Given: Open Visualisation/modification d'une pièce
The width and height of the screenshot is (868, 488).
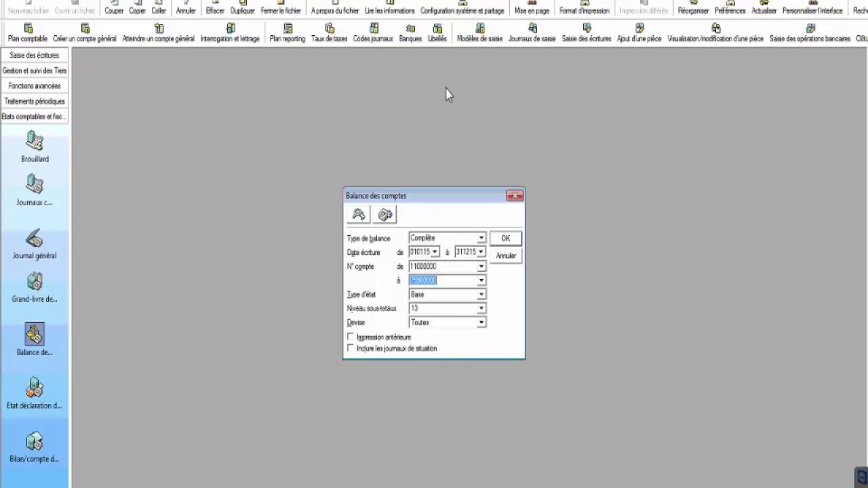Looking at the screenshot, I should click(x=715, y=33).
